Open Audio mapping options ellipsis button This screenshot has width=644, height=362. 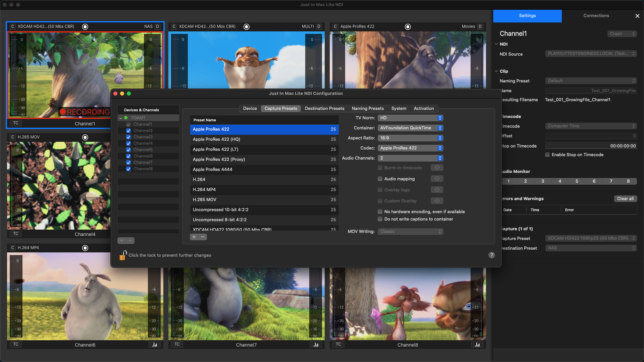(437, 179)
